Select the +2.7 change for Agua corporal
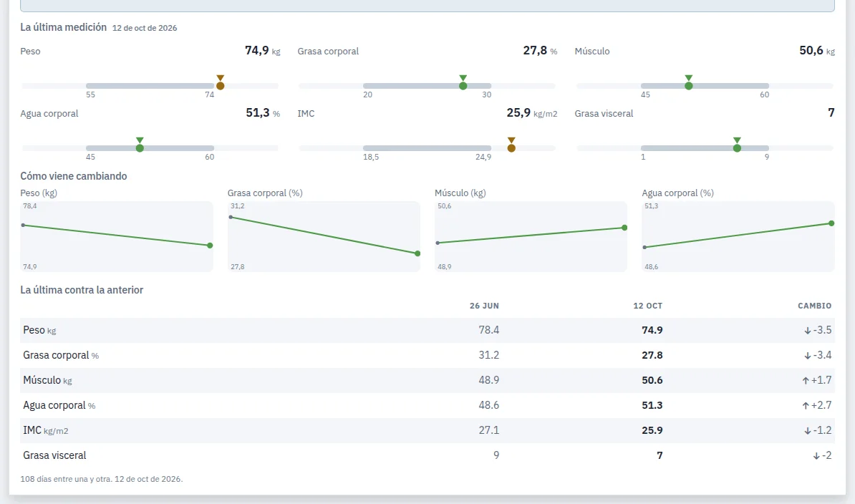Image resolution: width=855 pixels, height=504 pixels. pyautogui.click(x=817, y=405)
